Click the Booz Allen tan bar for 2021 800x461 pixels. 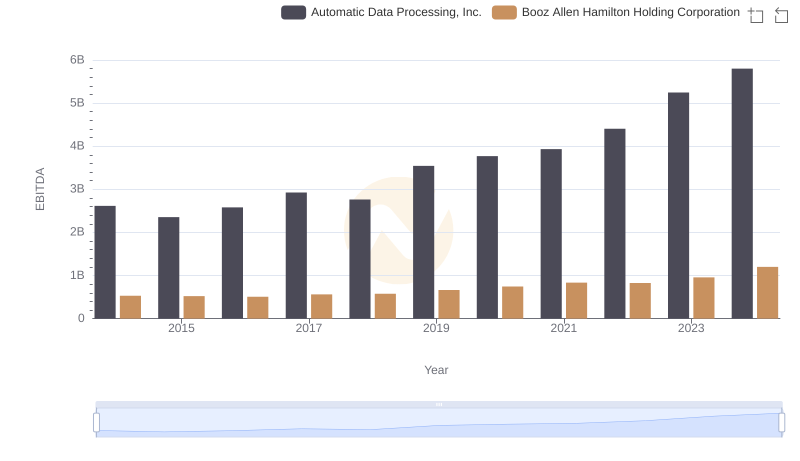pos(577,300)
